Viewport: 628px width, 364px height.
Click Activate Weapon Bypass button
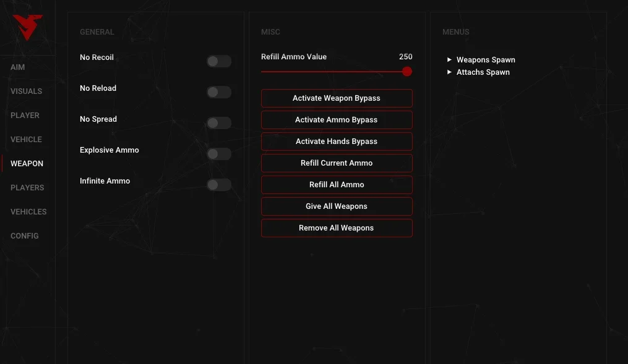tap(337, 98)
